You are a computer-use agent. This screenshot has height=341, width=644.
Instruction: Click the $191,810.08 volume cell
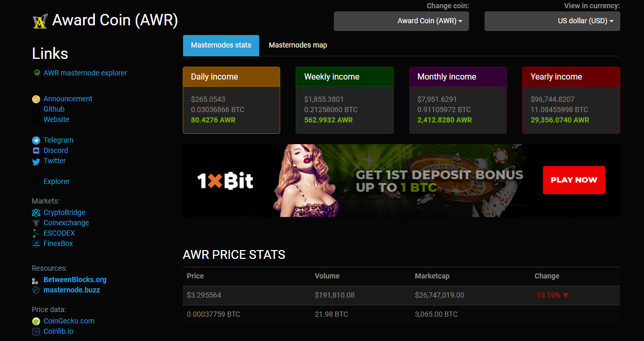tap(335, 295)
